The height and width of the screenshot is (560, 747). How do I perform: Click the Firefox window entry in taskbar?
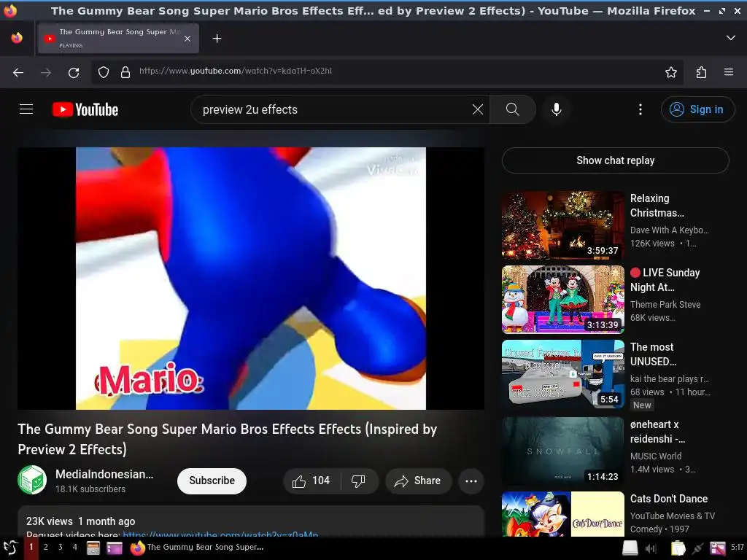click(197, 547)
